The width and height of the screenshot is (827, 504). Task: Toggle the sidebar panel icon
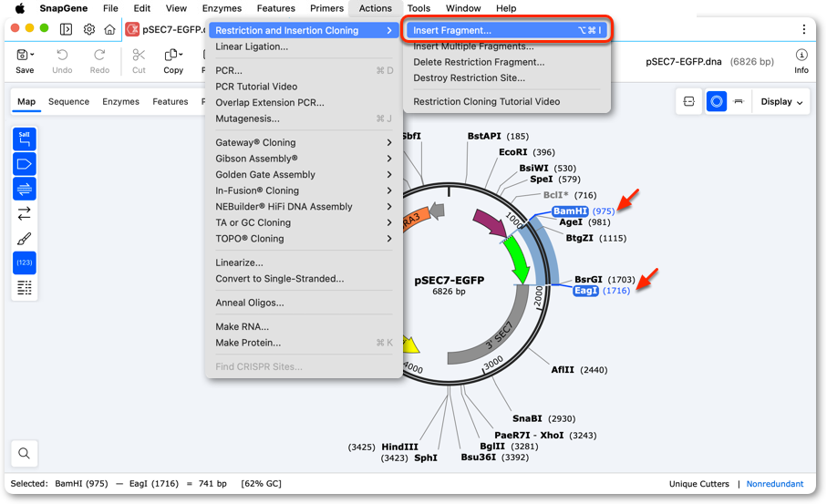pos(66,29)
